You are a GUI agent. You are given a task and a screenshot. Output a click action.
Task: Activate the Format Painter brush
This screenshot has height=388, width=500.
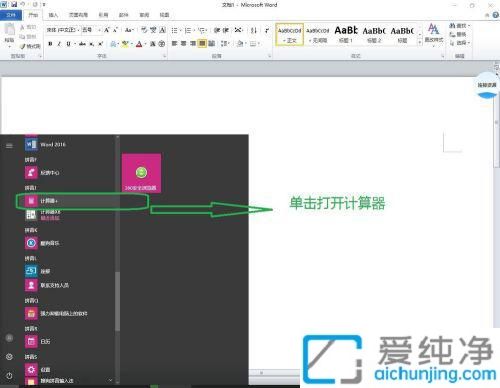(x=23, y=46)
